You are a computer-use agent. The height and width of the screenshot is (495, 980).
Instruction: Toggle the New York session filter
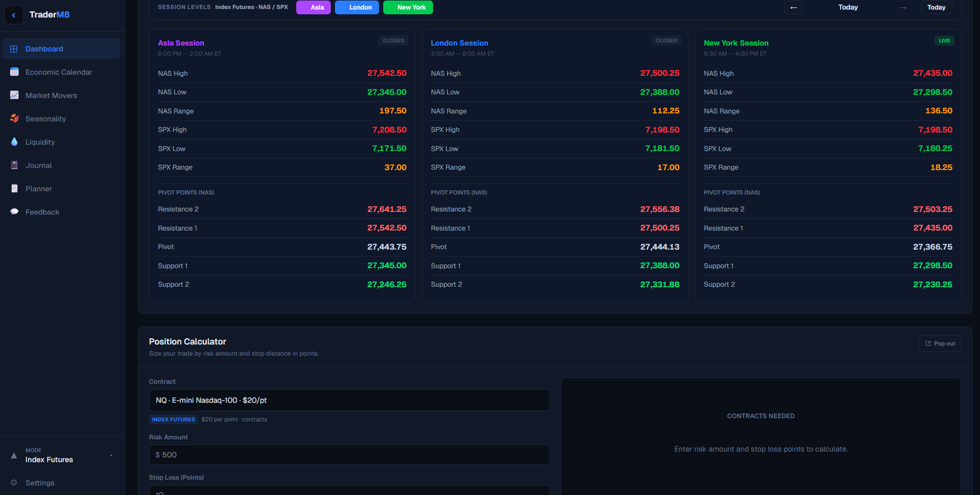pos(408,7)
